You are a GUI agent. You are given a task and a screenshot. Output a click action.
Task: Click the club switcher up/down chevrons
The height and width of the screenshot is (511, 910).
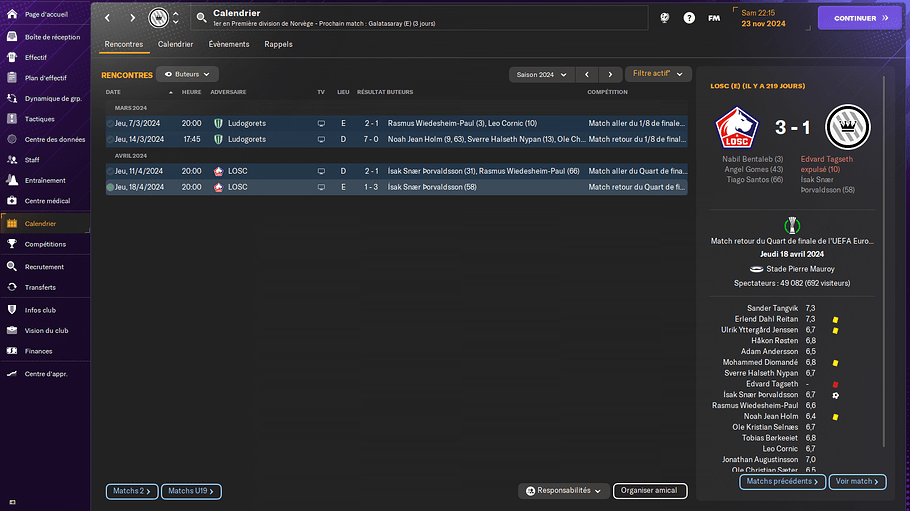tap(176, 18)
